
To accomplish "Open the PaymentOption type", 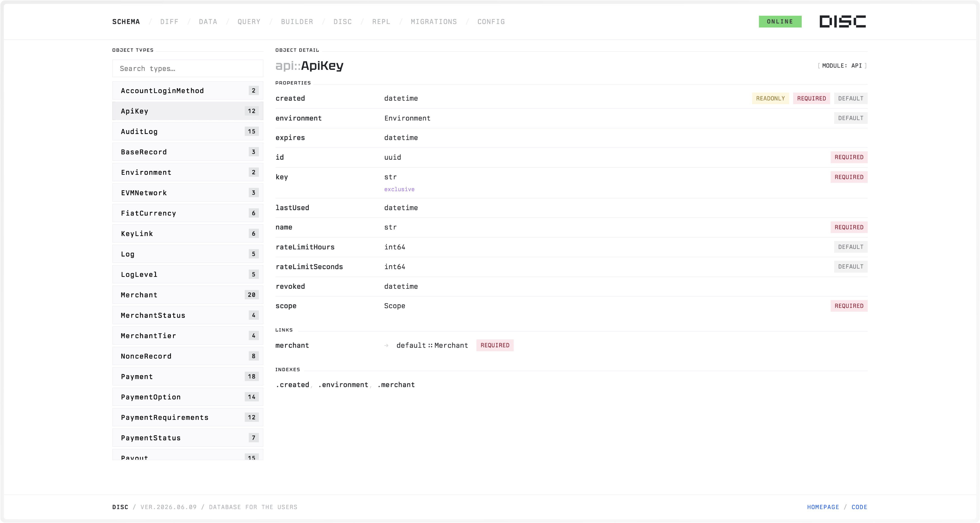I will click(187, 397).
